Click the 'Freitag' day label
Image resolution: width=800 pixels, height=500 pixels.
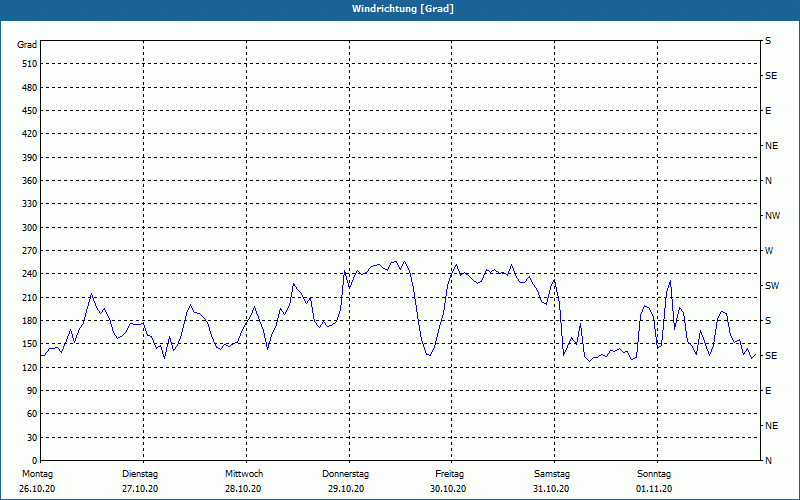pos(449,474)
